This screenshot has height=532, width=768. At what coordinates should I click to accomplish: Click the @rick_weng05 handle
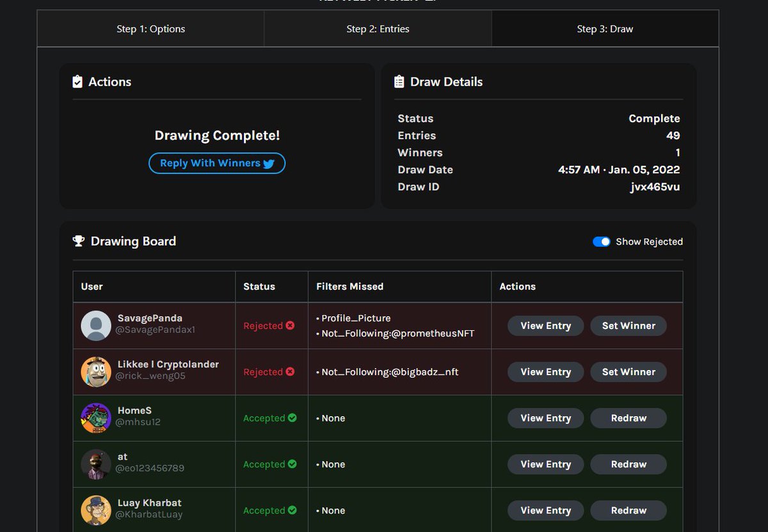pyautogui.click(x=150, y=376)
